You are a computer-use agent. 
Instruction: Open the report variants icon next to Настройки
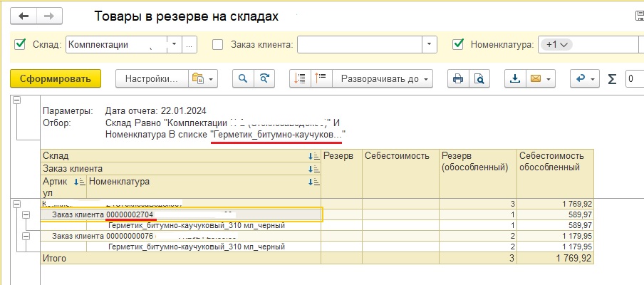[203, 78]
